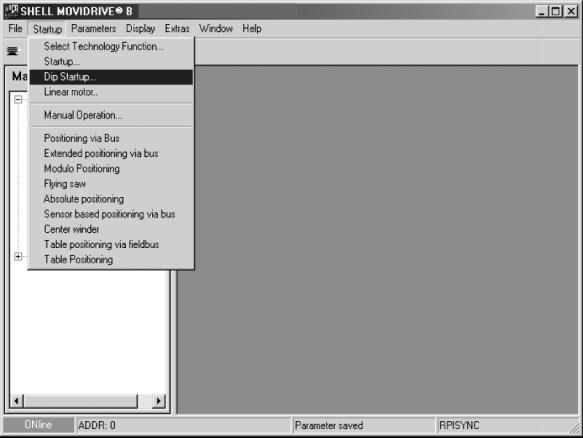Maximize the SHELL MOVIDRIVE window
This screenshot has height=438, width=583.
[x=555, y=11]
